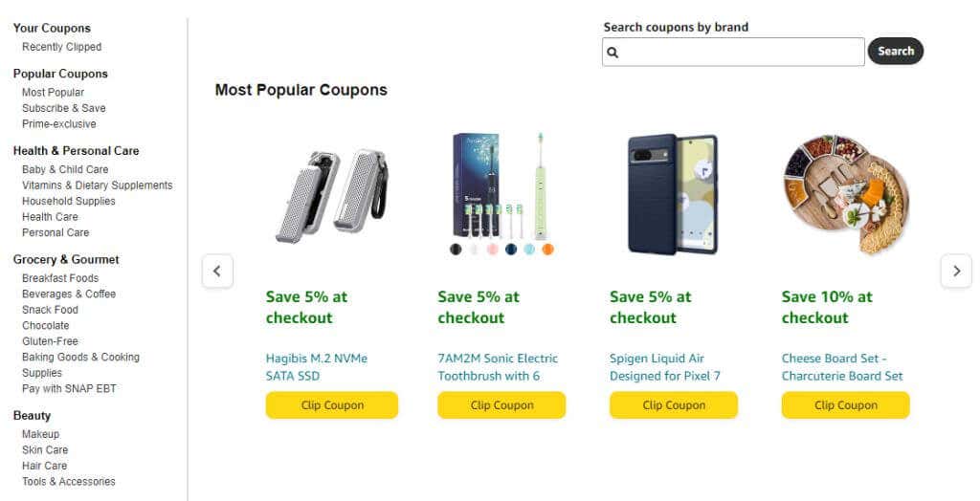980x501 pixels.
Task: Browse the Skin Care category
Action: pos(45,450)
